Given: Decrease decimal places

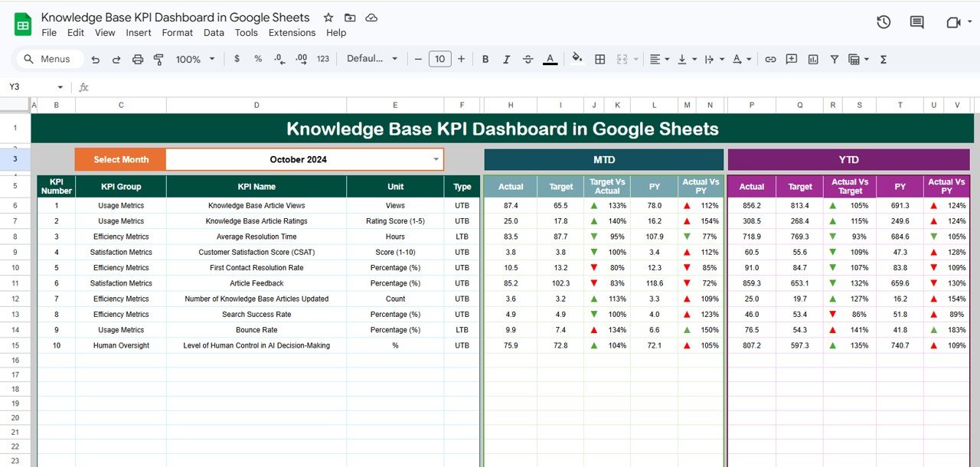Looking at the screenshot, I should pyautogui.click(x=277, y=59).
